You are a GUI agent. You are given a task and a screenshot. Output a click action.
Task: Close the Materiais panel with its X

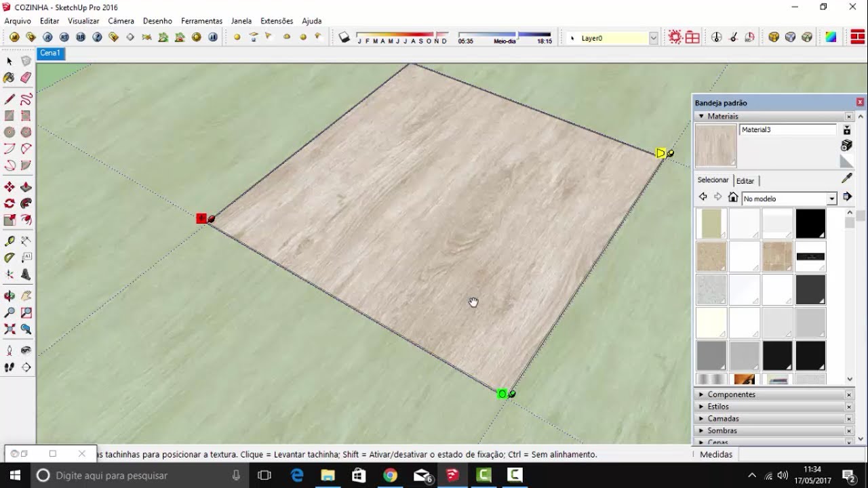click(x=848, y=117)
